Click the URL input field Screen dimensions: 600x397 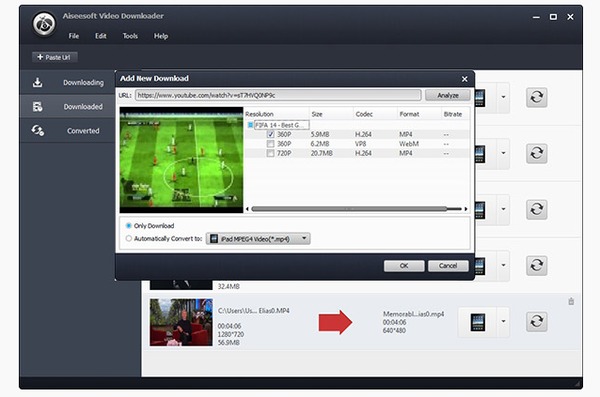[278, 95]
